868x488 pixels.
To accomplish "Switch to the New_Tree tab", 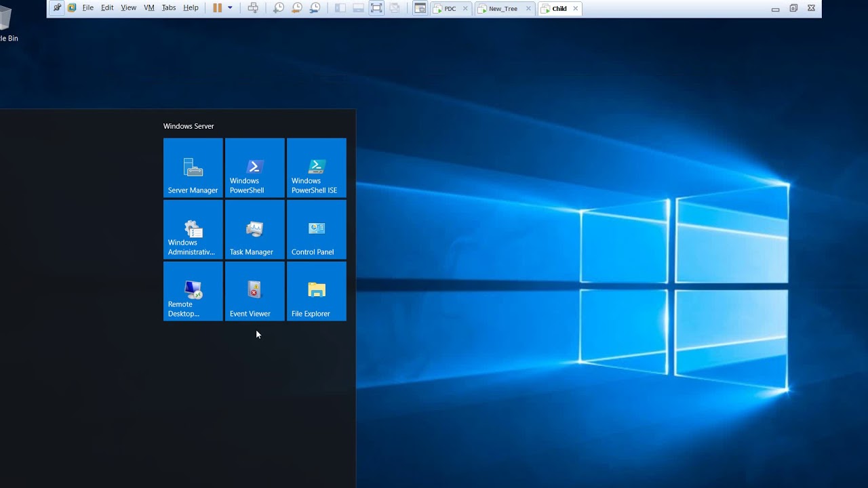I will pyautogui.click(x=503, y=9).
